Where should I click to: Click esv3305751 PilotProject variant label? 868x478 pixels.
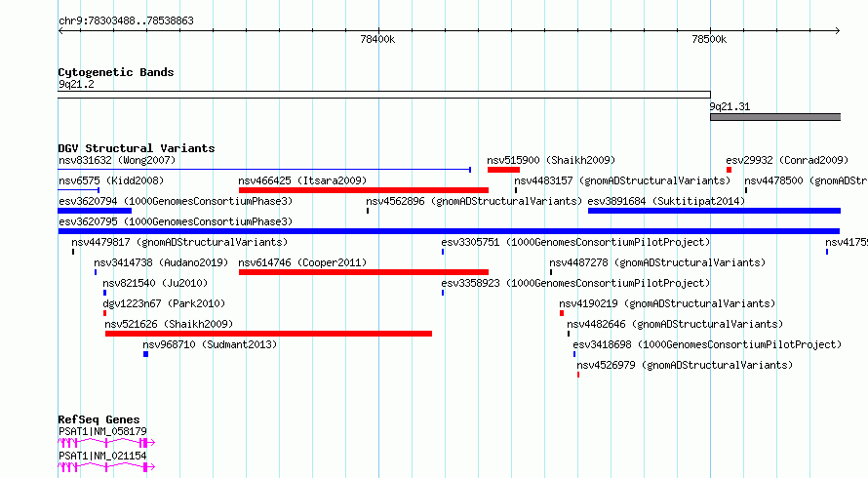pos(575,242)
